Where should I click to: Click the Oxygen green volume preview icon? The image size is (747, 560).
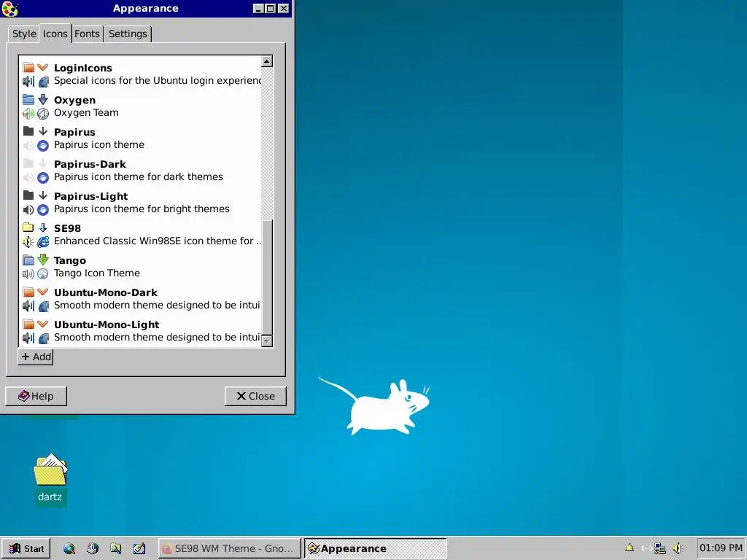28,113
